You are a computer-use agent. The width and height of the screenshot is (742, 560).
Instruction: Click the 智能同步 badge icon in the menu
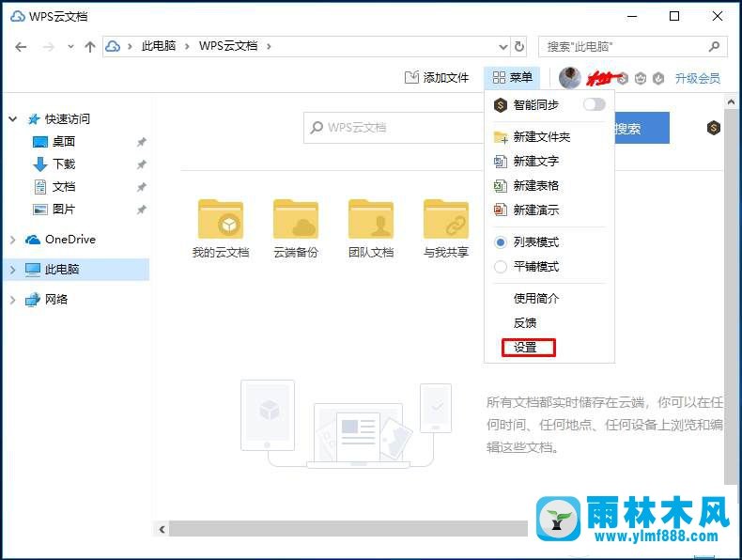[501, 104]
